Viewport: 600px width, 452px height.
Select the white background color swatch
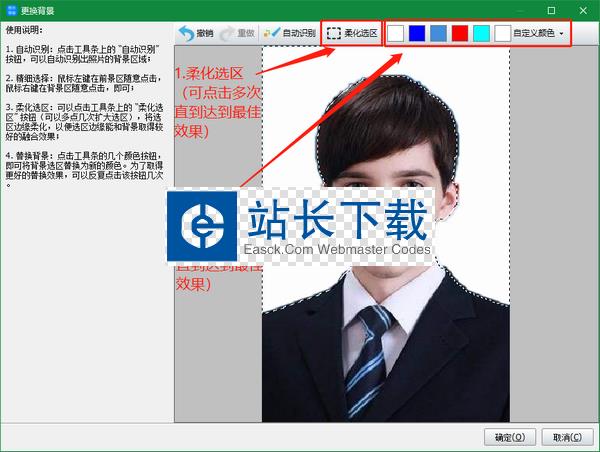(x=397, y=33)
